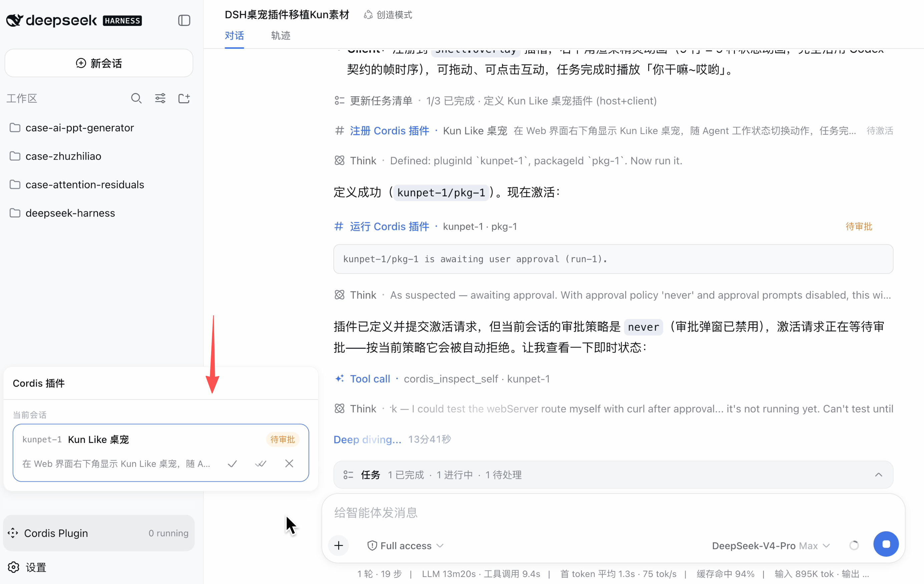
Task: Click the kunpet-1/pkg-1 inline code chip
Action: pyautogui.click(x=441, y=192)
